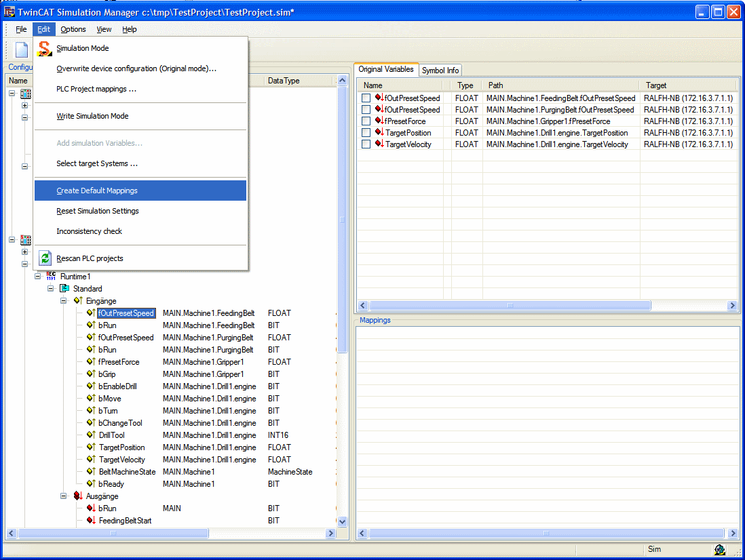The image size is (745, 560).
Task: Collapse the Runtime1 tree node
Action: tap(37, 276)
